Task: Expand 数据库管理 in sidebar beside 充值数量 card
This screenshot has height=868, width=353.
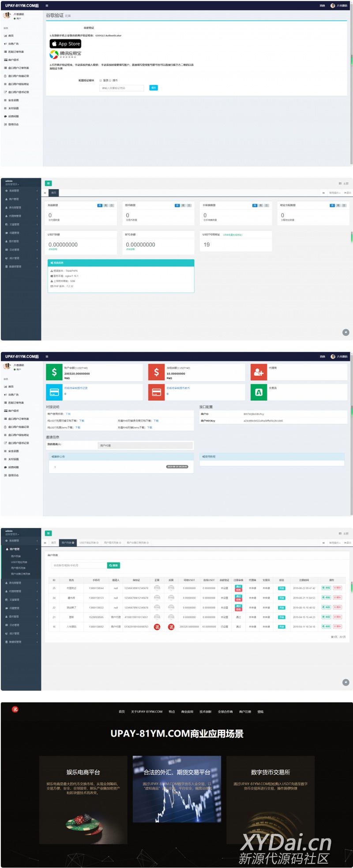Action: [21, 267]
